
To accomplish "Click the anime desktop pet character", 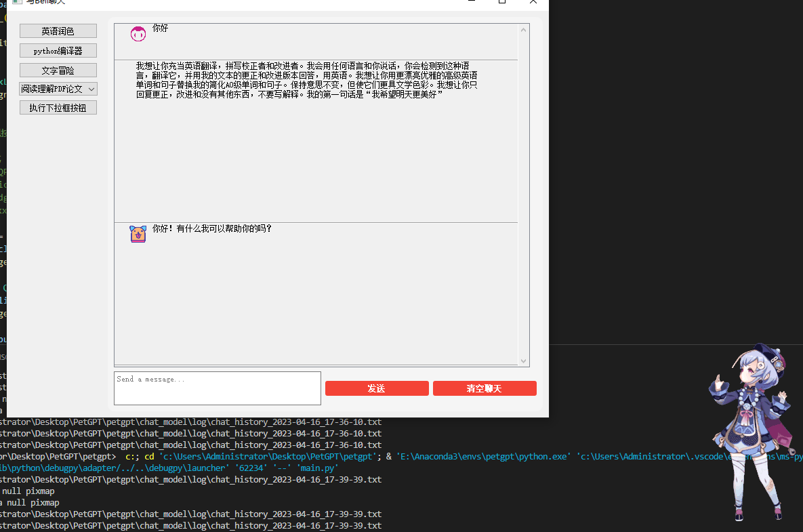I will [751, 431].
